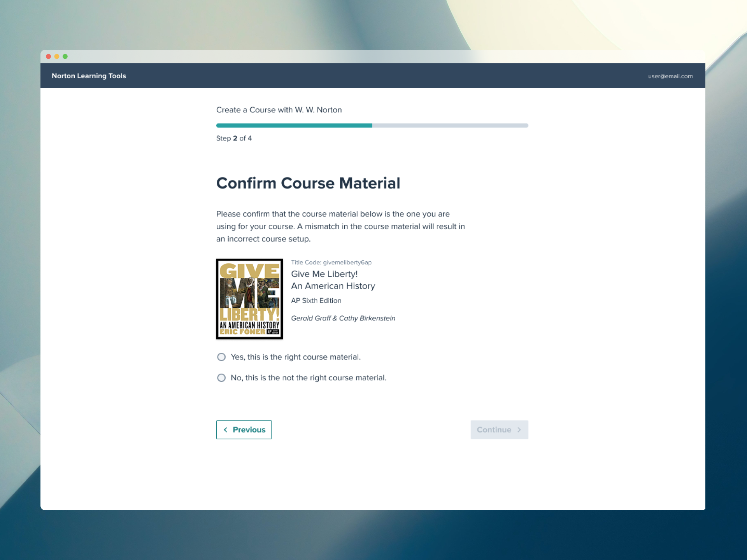Click the Previous button
This screenshot has width=747, height=560.
pos(244,430)
